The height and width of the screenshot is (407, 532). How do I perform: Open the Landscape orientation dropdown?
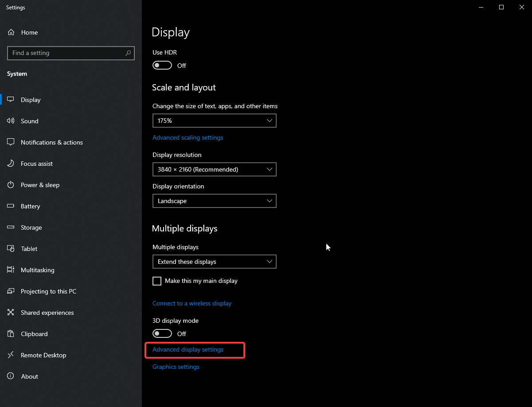[x=215, y=201]
